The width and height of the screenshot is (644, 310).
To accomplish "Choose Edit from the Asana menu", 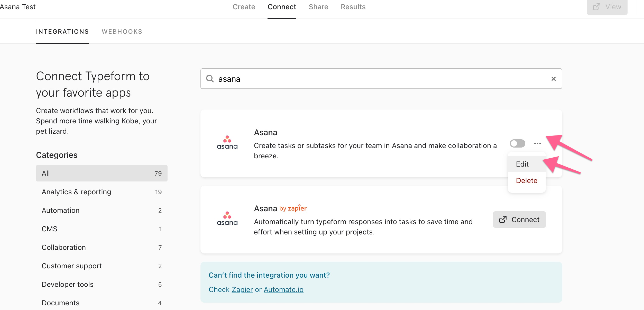I will [x=527, y=164].
